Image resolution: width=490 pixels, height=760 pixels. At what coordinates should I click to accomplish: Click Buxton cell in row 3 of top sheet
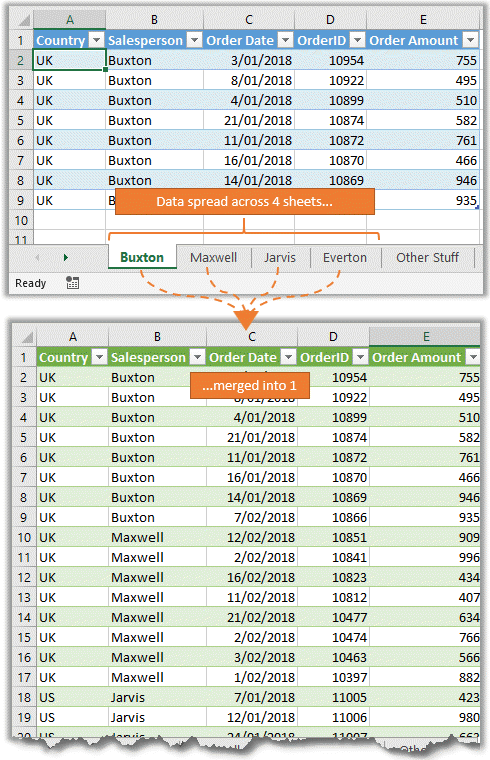154,80
